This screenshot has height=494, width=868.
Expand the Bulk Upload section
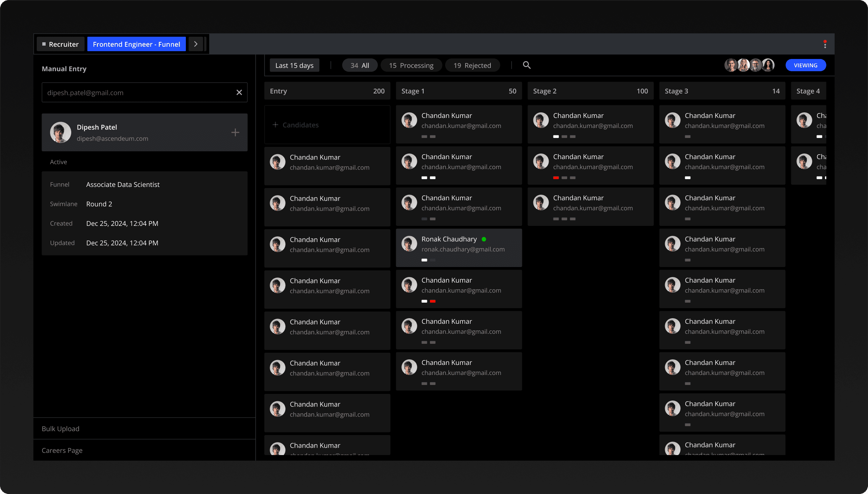coord(60,429)
